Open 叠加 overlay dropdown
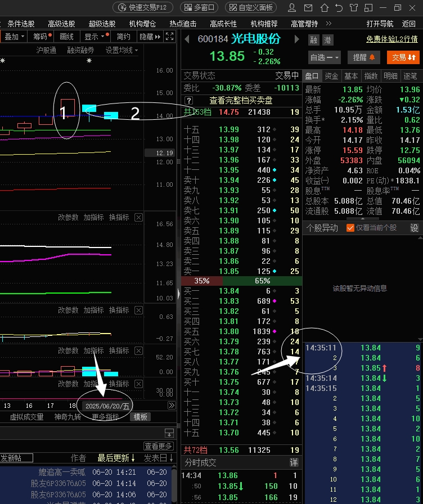423x504 pixels. tap(15, 37)
